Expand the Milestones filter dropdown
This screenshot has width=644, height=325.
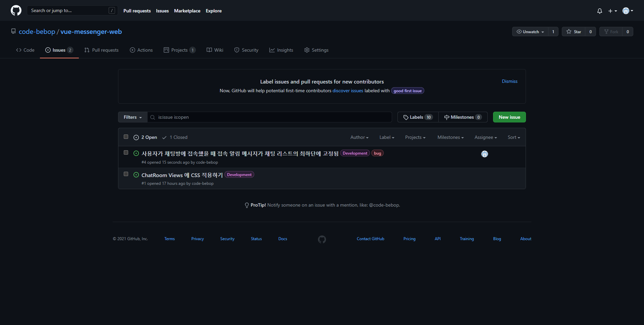coord(450,137)
